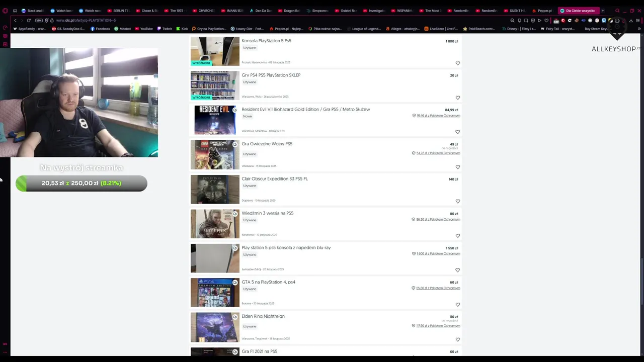
Task: Click the snapshot icon in address bar
Action: coord(526,21)
